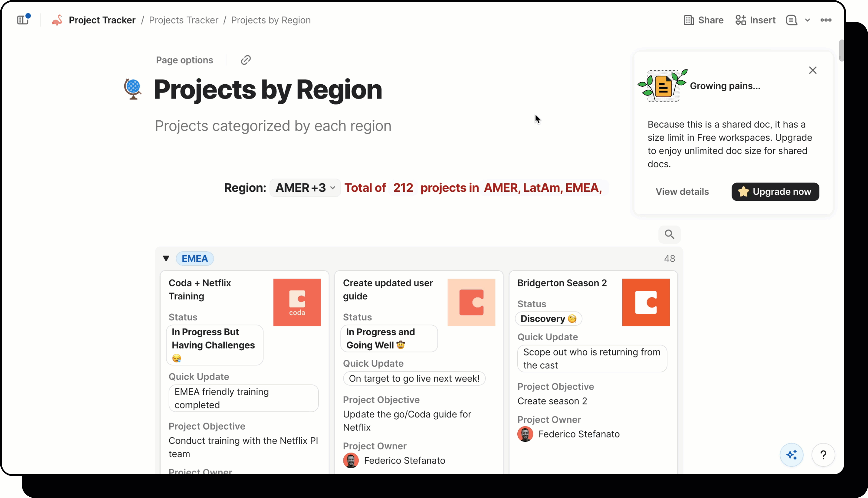Open the comments icon in toolbar

791,20
